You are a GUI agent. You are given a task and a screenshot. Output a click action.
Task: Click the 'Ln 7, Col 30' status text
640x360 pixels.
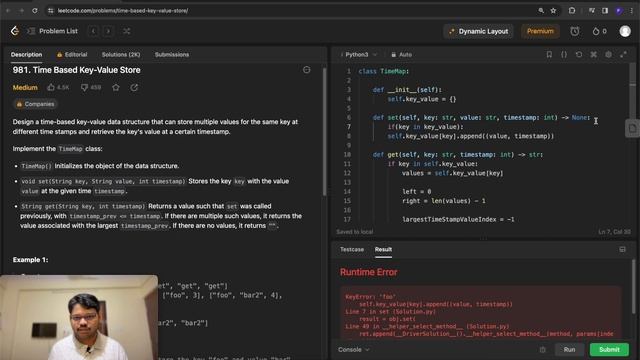pyautogui.click(x=614, y=232)
